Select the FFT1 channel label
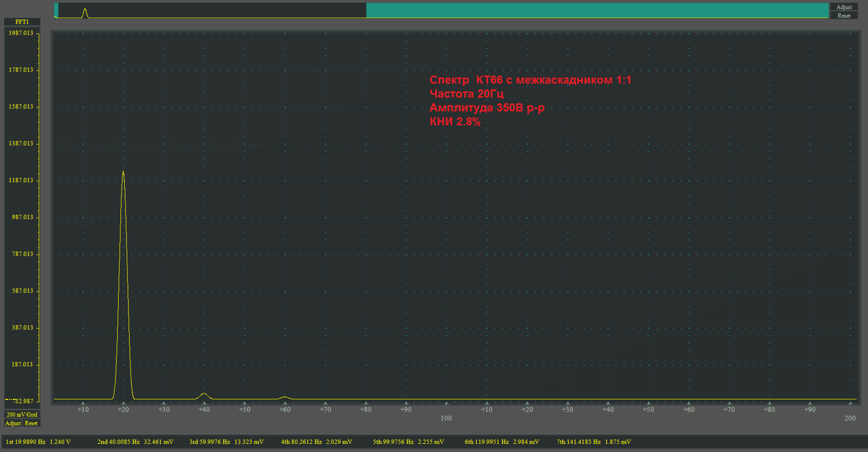868x452 pixels. click(x=22, y=22)
